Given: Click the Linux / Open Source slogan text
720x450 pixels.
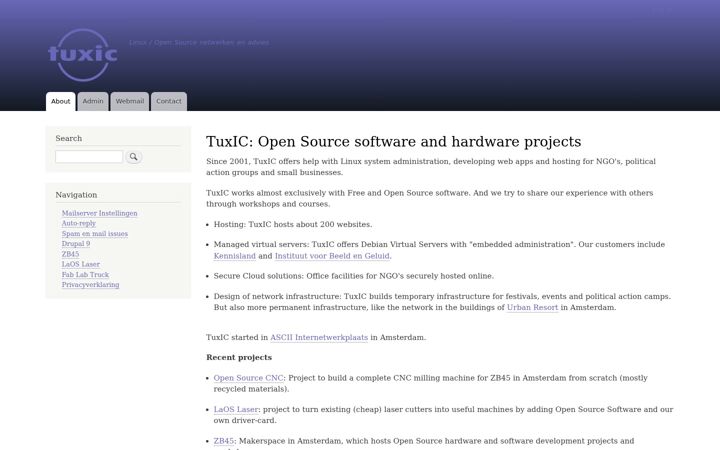Looking at the screenshot, I should click(199, 42).
